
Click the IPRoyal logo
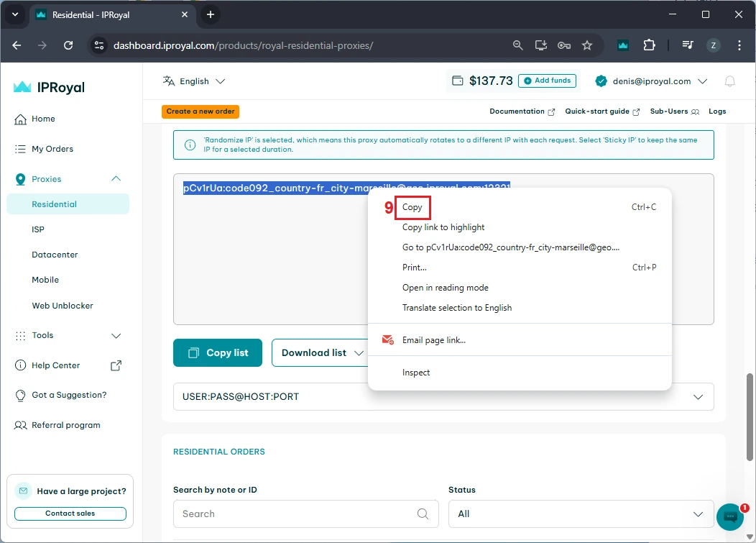point(49,87)
